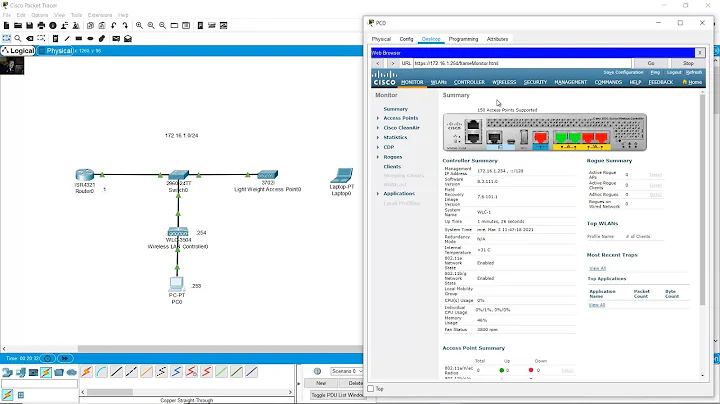Click the Open file folder icon
Viewport: 720px width, 404px height.
18,26
